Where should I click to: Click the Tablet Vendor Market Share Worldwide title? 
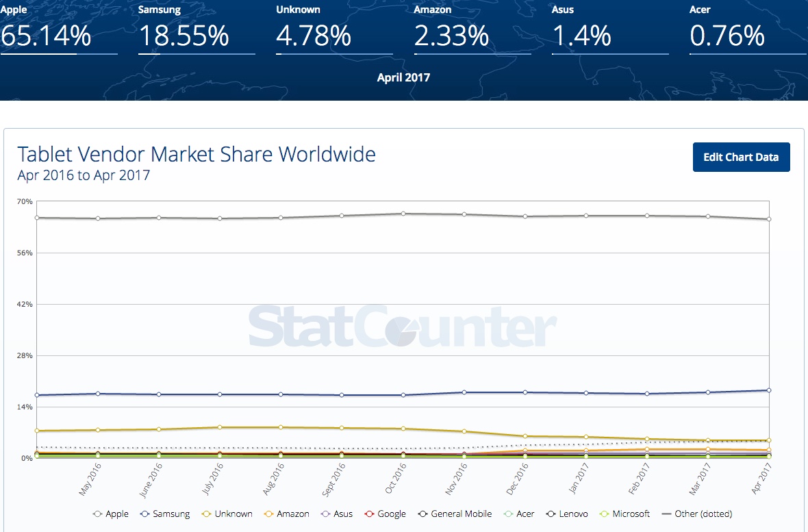(197, 154)
